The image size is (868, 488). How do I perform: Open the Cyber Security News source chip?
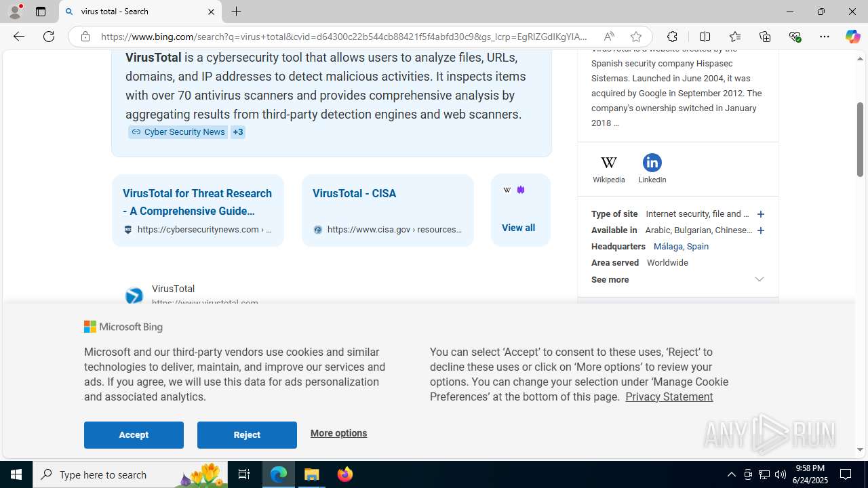coord(178,132)
